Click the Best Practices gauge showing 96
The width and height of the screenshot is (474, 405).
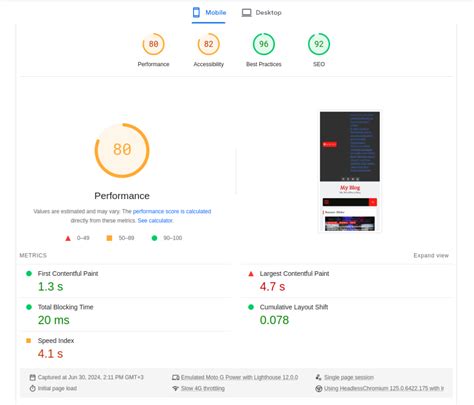click(x=264, y=44)
